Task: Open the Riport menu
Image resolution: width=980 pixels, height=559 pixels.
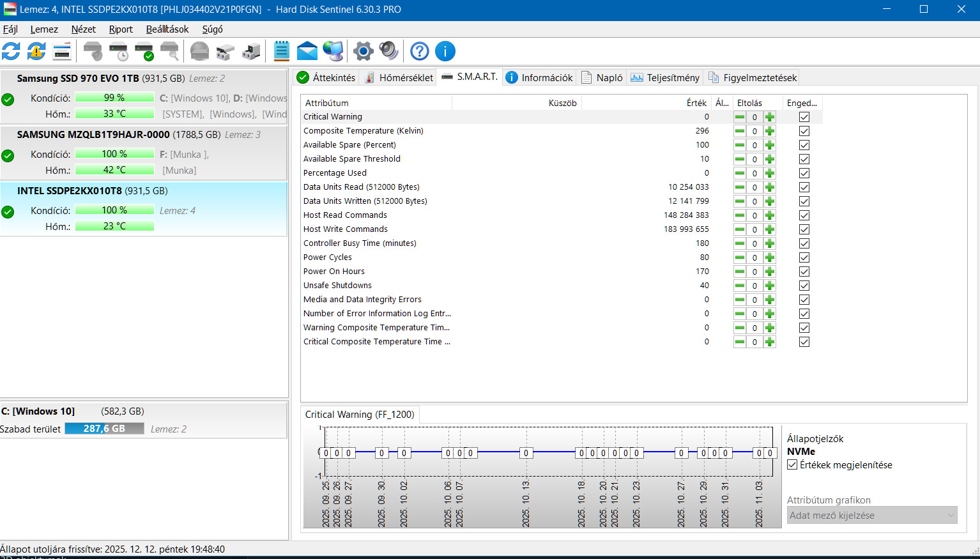Action: click(121, 29)
